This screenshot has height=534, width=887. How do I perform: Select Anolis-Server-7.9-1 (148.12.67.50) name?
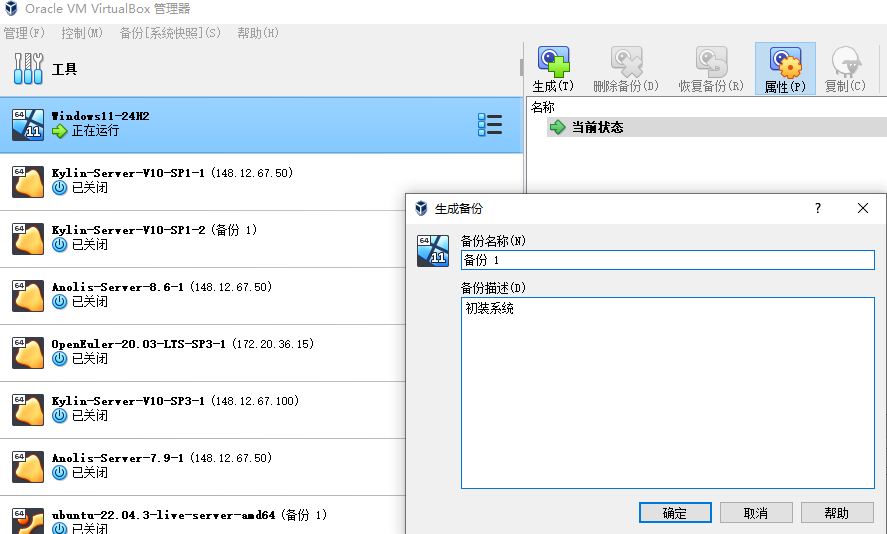tap(162, 458)
